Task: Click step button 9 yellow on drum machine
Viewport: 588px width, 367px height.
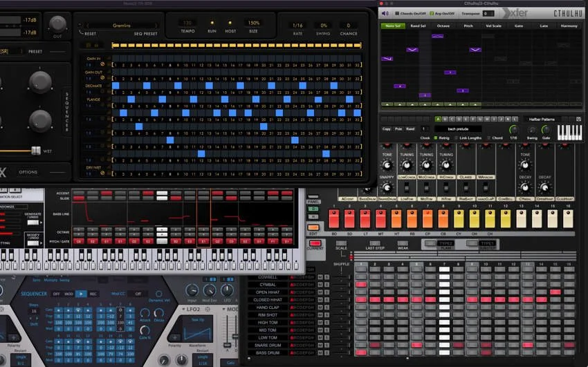Action: (459, 218)
